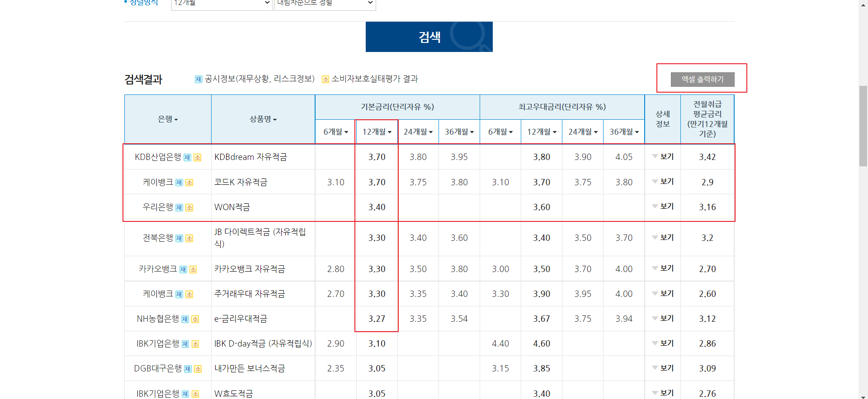Sort by 최고우대금리 24개월 column
Viewport: 868px width, 399px height.
pos(583,132)
